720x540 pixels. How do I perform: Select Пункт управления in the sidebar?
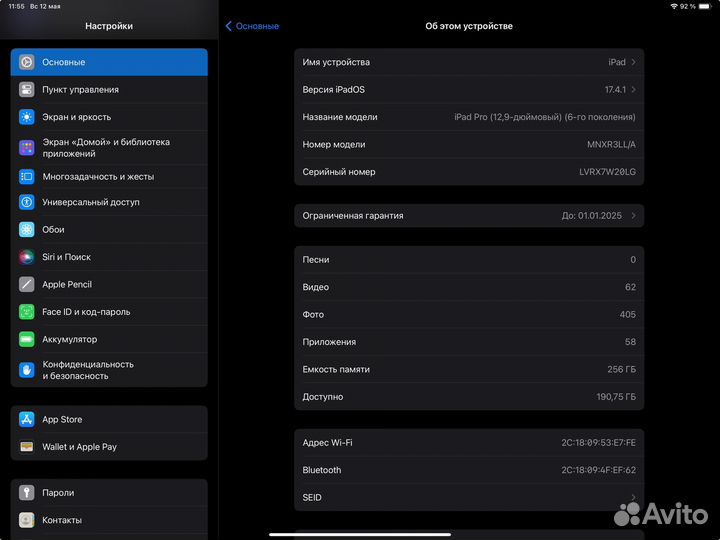tap(109, 90)
